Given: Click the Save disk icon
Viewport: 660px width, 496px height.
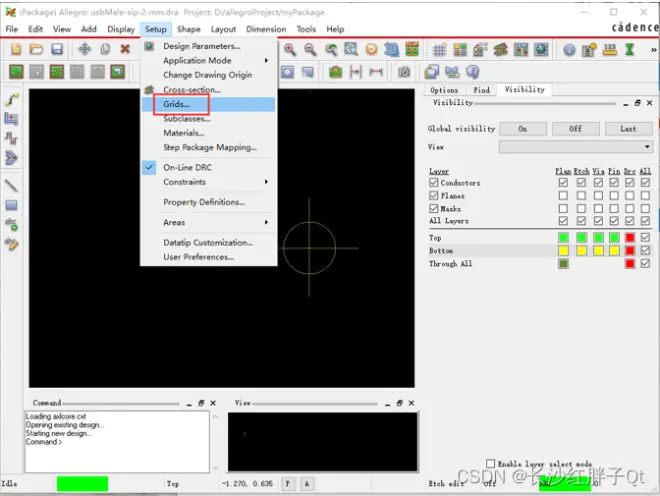Looking at the screenshot, I should (x=57, y=49).
